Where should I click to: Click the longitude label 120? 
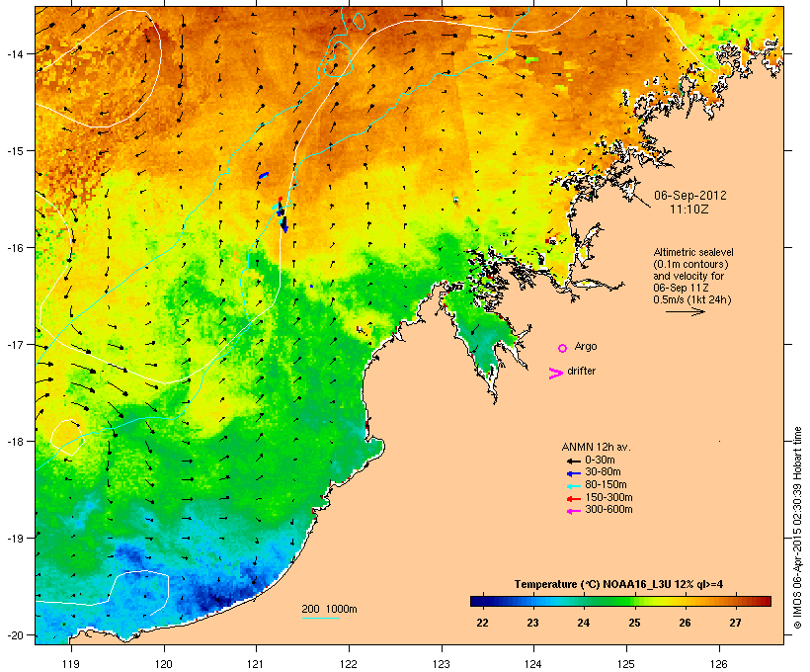164,664
